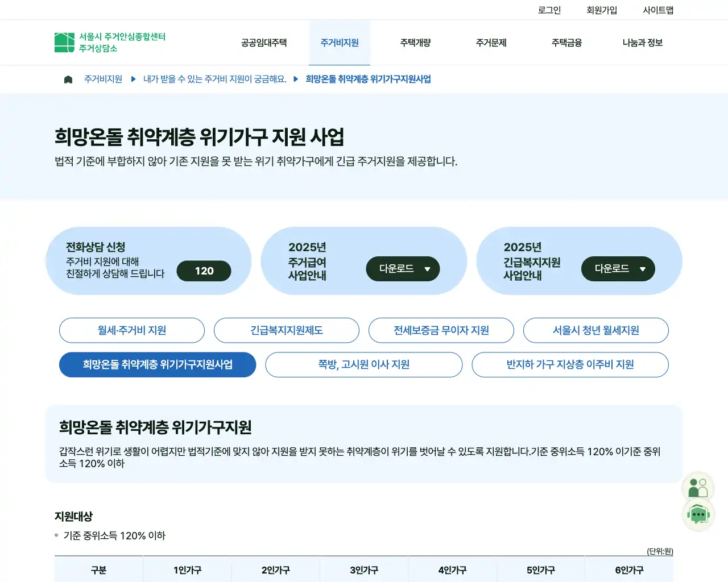The height and width of the screenshot is (582, 728).
Task: Select the 주택금융 navigation item
Action: [x=566, y=42]
